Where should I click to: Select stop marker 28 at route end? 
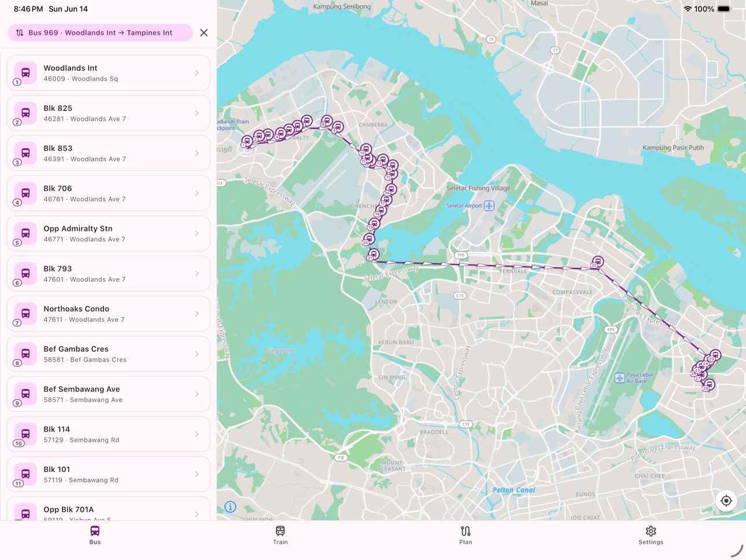[710, 385]
